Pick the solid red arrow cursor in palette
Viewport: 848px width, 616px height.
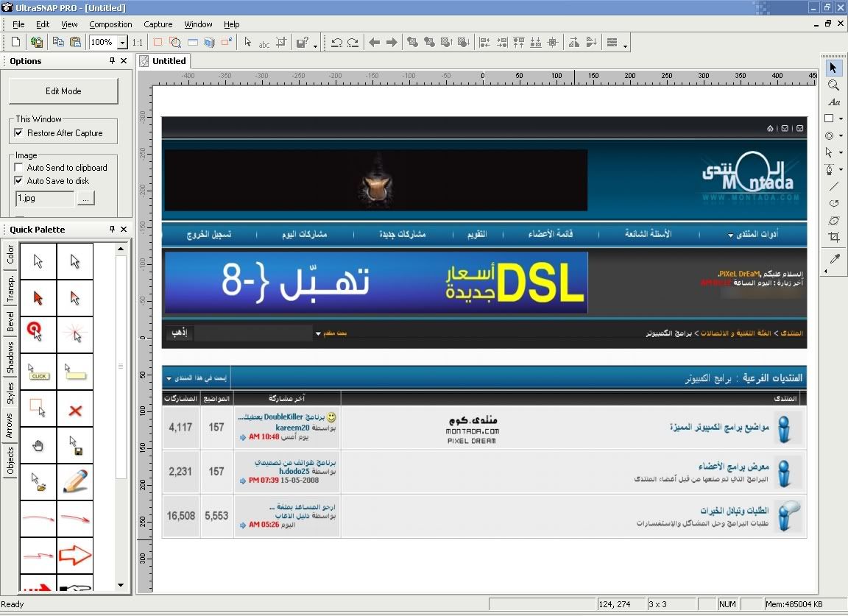38,297
